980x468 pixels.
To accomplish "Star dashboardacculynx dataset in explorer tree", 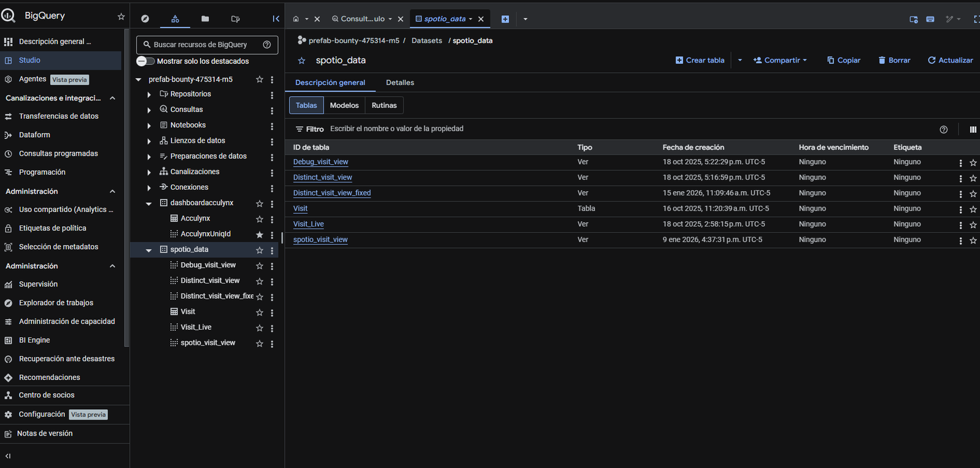I will tap(260, 203).
